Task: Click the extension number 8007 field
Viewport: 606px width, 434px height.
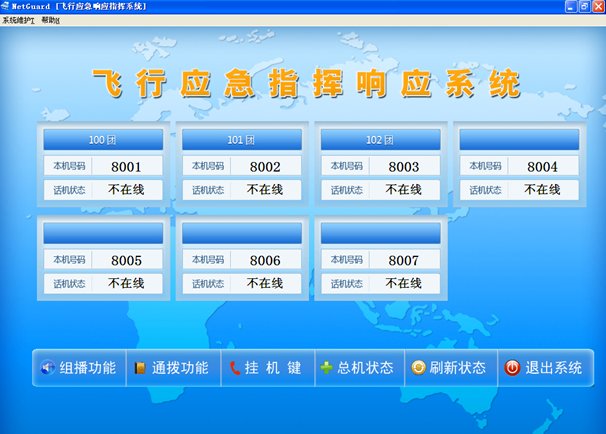Action: pyautogui.click(x=405, y=260)
